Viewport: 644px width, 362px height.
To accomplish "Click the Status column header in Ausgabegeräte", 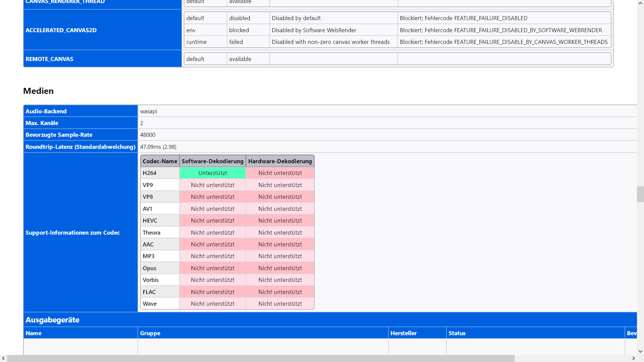I will [457, 333].
